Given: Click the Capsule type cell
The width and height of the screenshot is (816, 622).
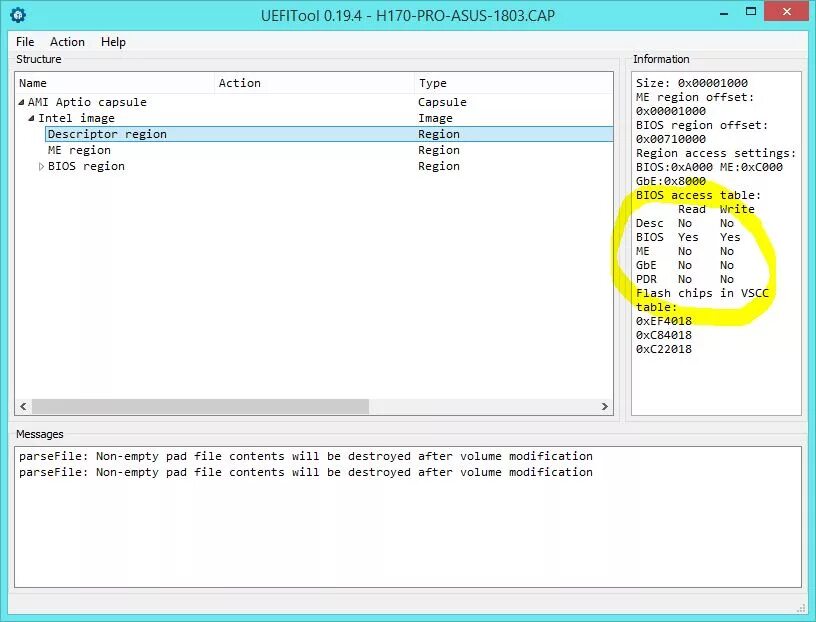Looking at the screenshot, I should tap(442, 102).
